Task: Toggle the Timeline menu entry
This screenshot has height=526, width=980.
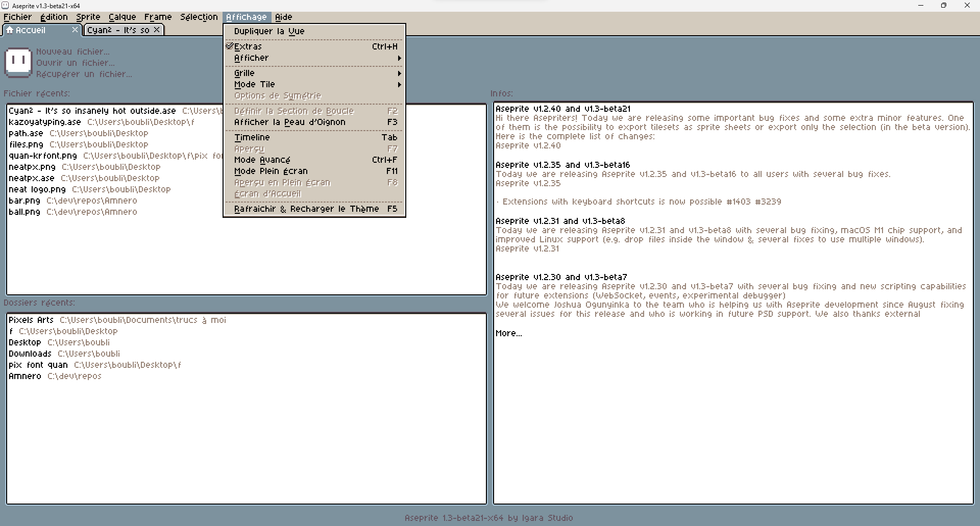Action: pyautogui.click(x=314, y=137)
